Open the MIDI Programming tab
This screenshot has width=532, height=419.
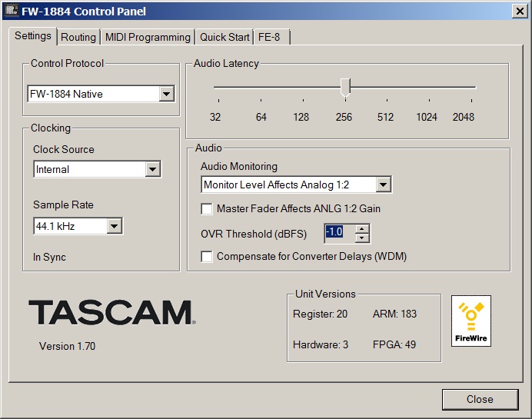click(148, 37)
